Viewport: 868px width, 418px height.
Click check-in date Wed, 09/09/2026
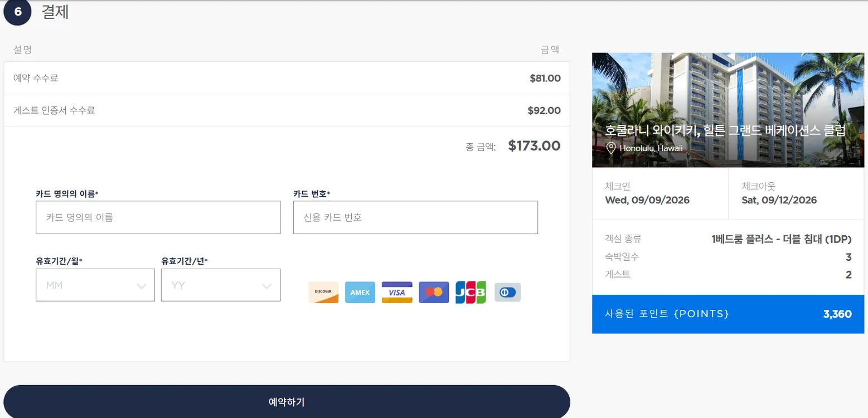pos(647,200)
